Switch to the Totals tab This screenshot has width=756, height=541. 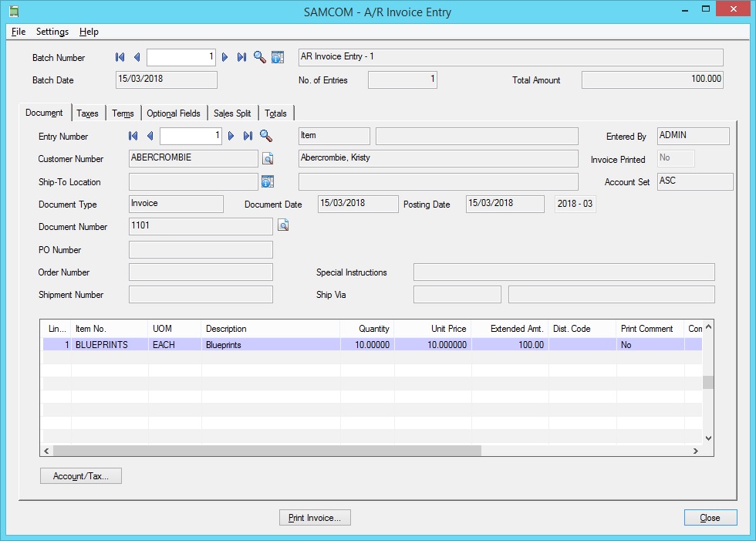276,113
